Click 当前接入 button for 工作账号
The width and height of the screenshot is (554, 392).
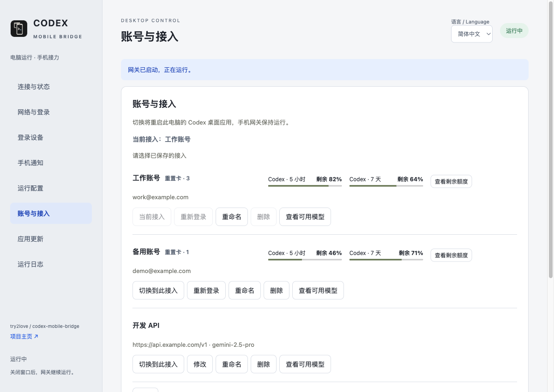click(x=152, y=217)
